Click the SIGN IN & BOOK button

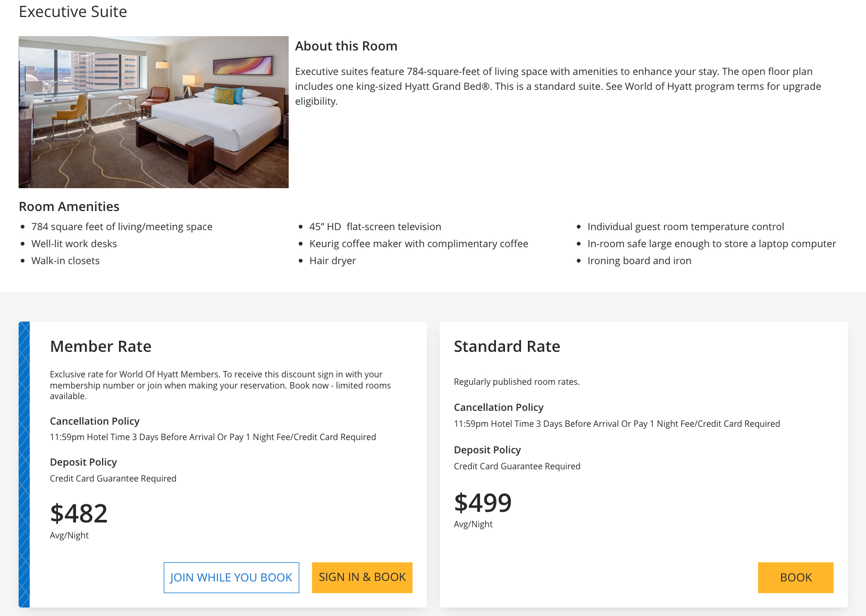pos(362,578)
